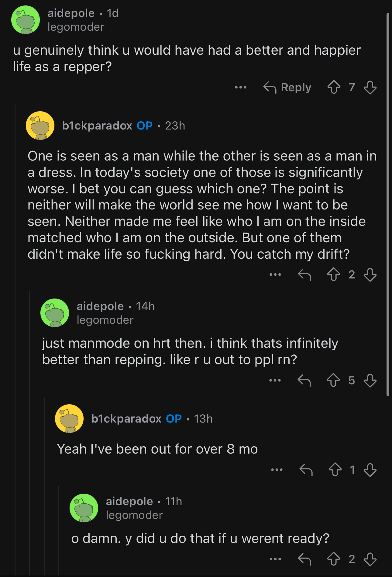Image resolution: width=392 pixels, height=577 pixels.
Task: Upvote the 'just manmode on hrt' comment
Action: click(334, 380)
